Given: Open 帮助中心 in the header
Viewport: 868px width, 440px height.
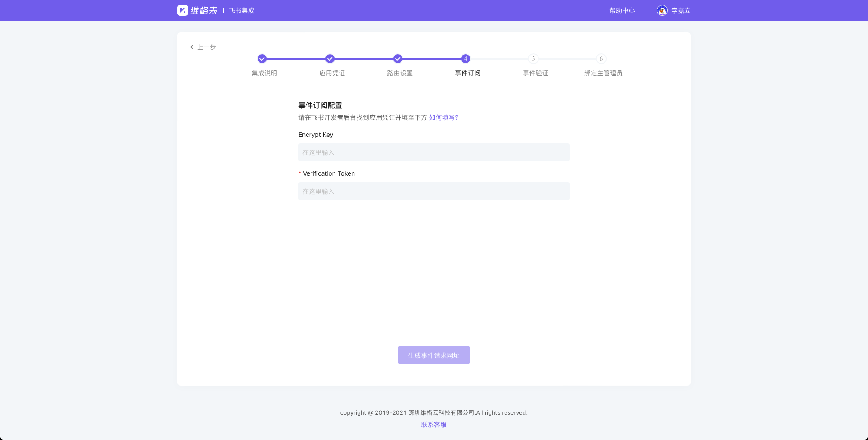Looking at the screenshot, I should (x=622, y=10).
